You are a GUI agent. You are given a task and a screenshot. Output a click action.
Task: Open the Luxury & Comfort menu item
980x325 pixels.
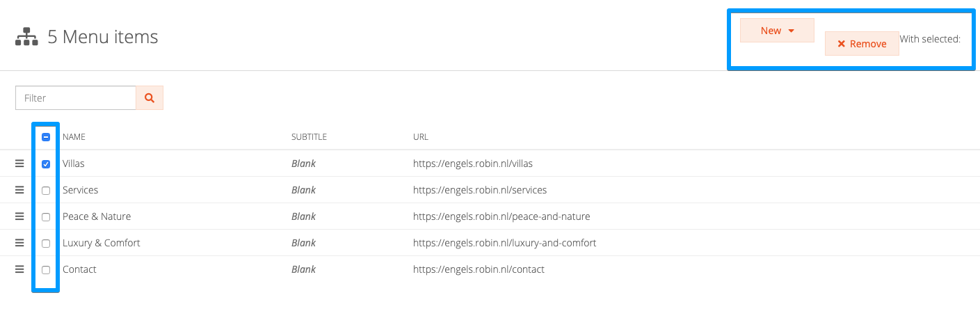[x=102, y=243]
